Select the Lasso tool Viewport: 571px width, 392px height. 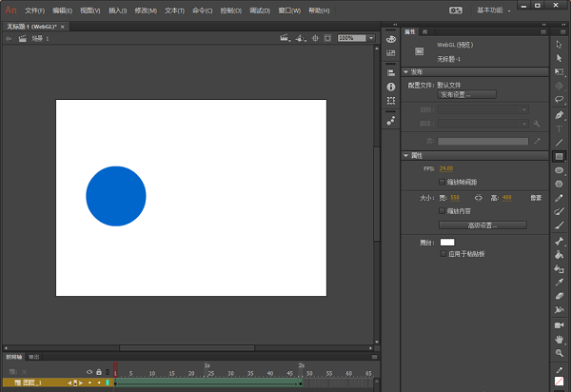(x=560, y=99)
